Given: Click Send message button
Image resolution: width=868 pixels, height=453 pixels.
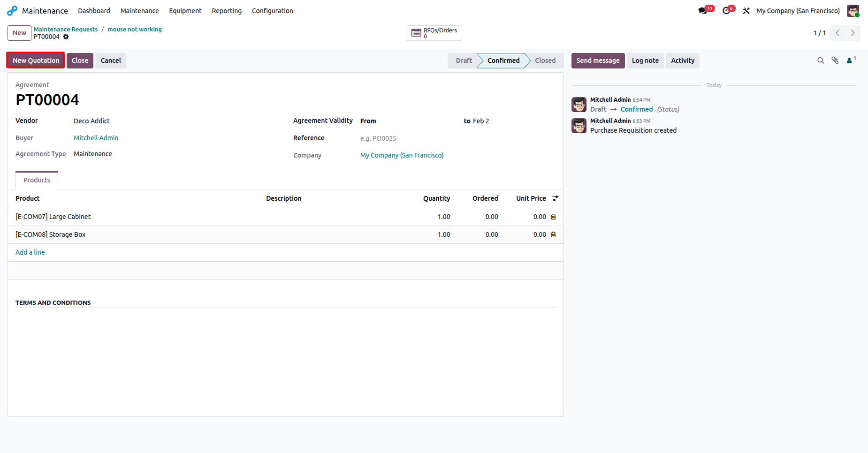Looking at the screenshot, I should click(x=598, y=60).
